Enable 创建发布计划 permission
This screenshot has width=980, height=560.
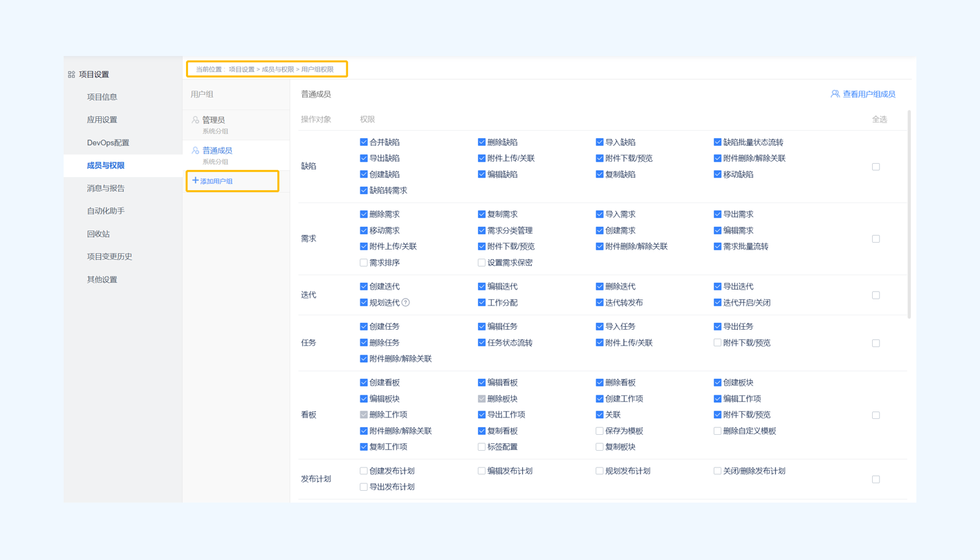[x=364, y=471]
